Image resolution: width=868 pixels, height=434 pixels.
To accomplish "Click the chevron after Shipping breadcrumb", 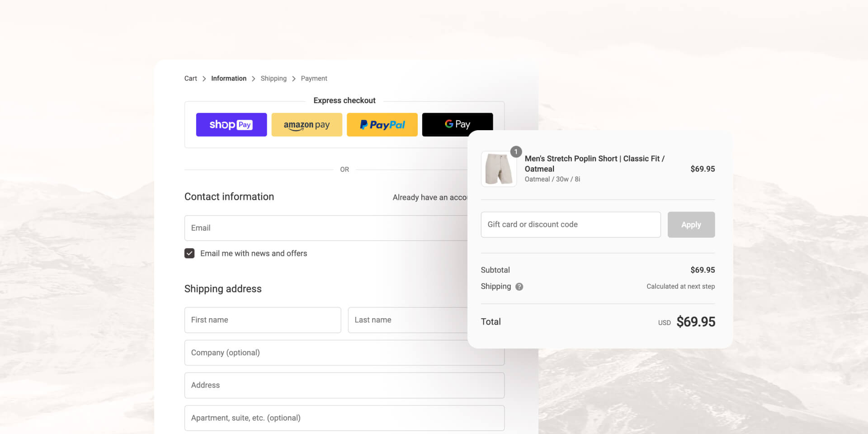I will [294, 79].
